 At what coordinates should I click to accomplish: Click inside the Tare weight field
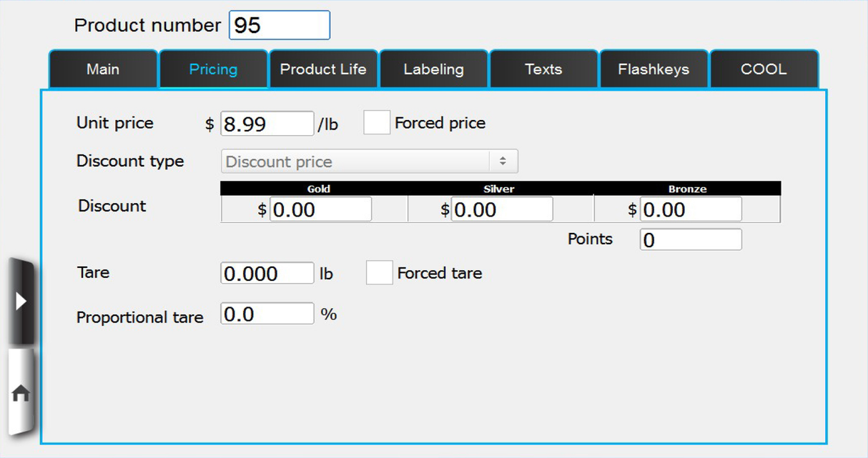pyautogui.click(x=267, y=272)
